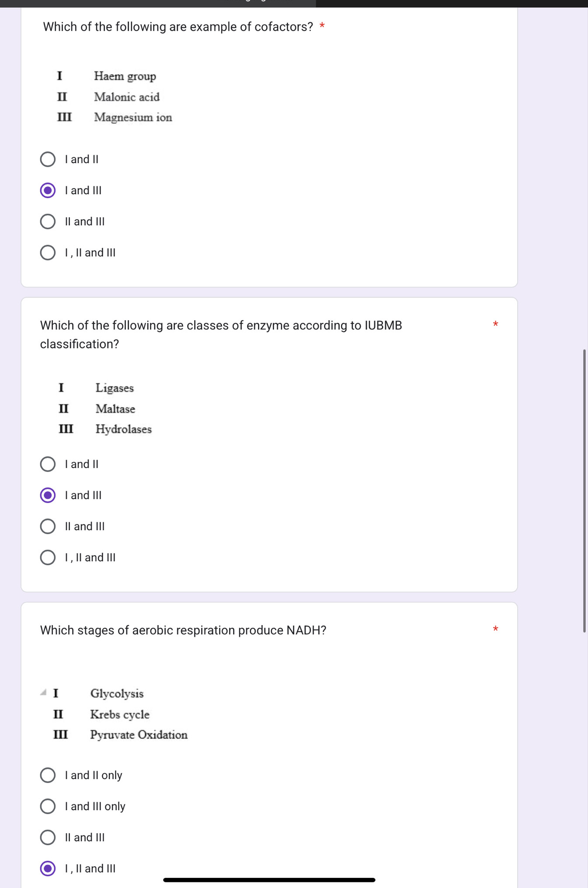The image size is (588, 888).
Task: Click the aerobic respiration question text
Action: coord(183,630)
